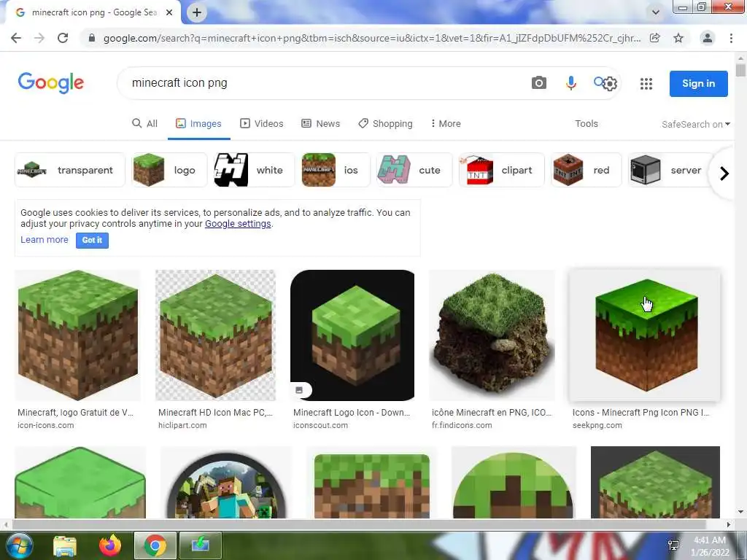The image size is (747, 560).
Task: Open the hiclipart.com Minecraft HD icon image
Action: tap(215, 335)
